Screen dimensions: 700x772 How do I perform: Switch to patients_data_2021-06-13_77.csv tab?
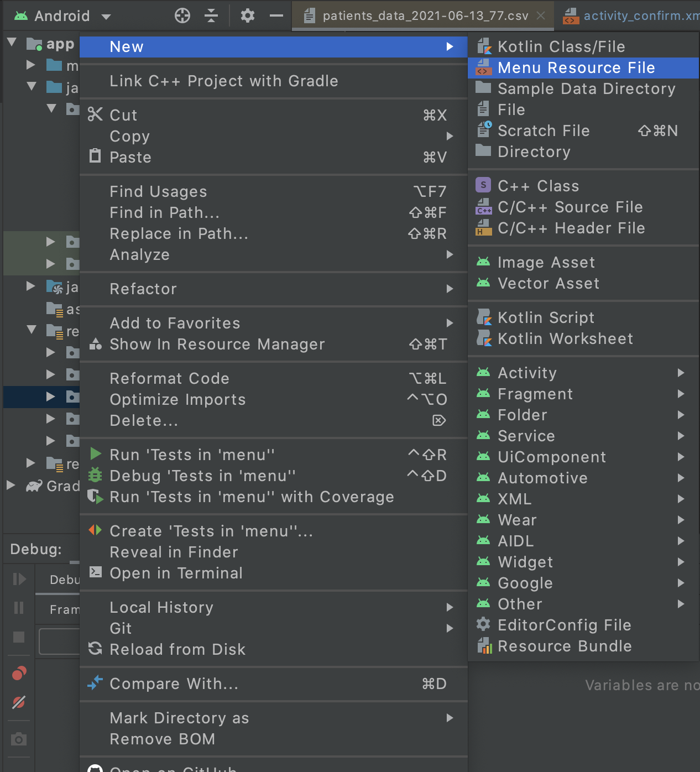tap(425, 15)
